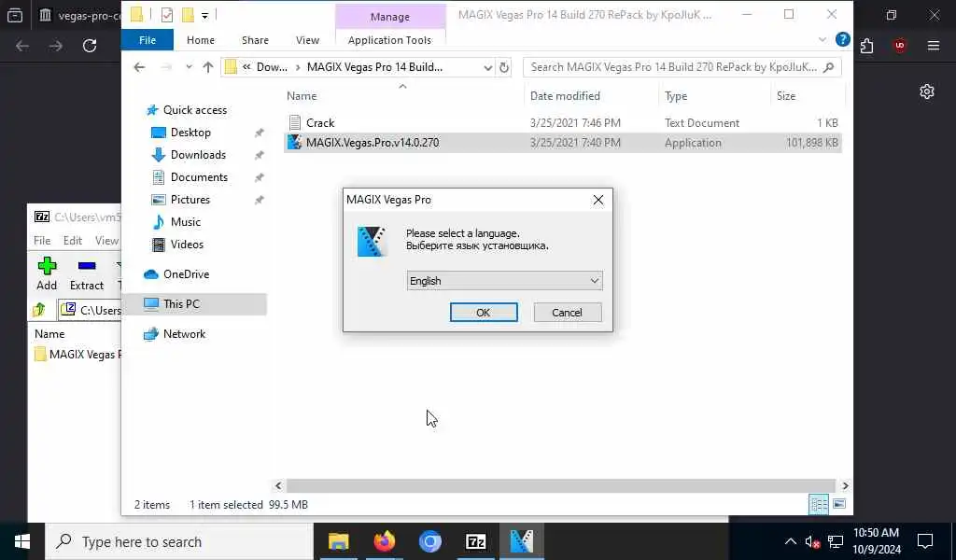Open Music in navigation pane

185,222
